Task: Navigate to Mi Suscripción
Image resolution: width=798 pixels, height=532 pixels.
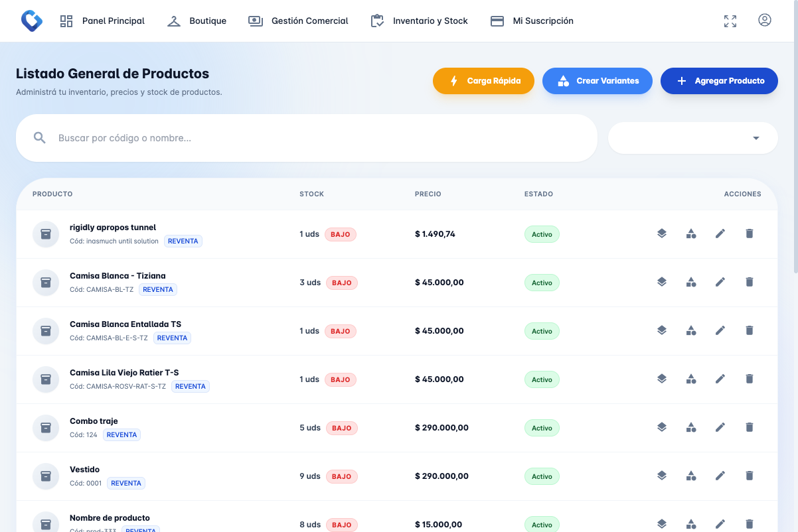Action: click(532, 21)
